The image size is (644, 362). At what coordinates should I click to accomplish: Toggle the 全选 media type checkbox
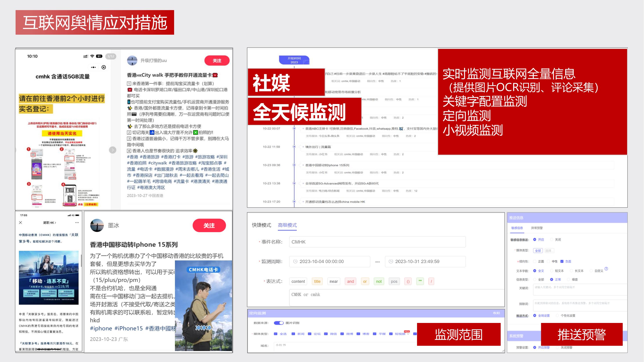point(275,334)
